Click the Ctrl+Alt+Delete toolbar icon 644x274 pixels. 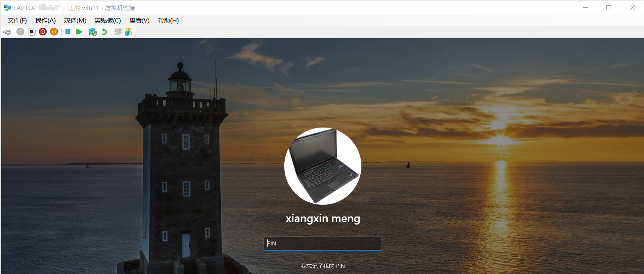click(x=7, y=32)
